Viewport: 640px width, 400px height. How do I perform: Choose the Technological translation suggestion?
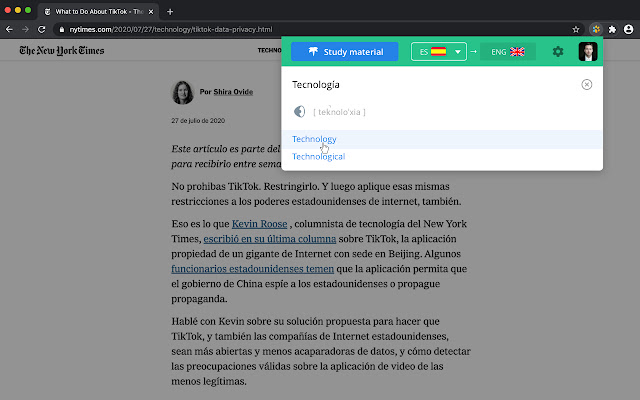(x=318, y=157)
